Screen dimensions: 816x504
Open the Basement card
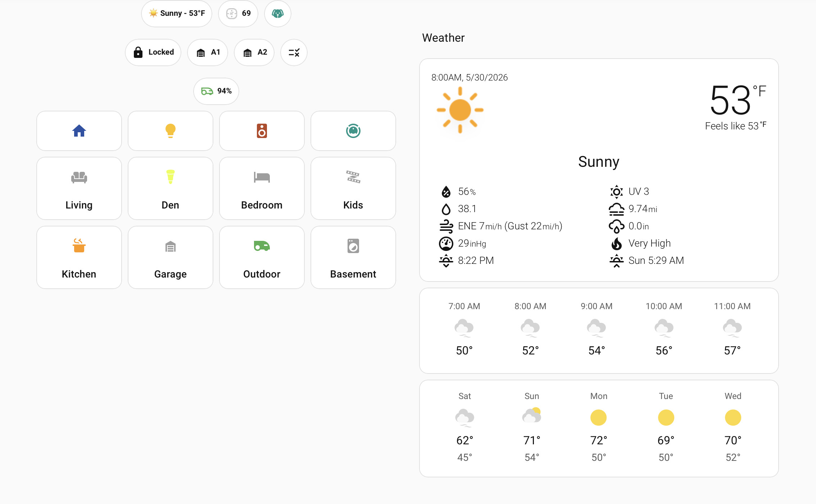coord(353,257)
